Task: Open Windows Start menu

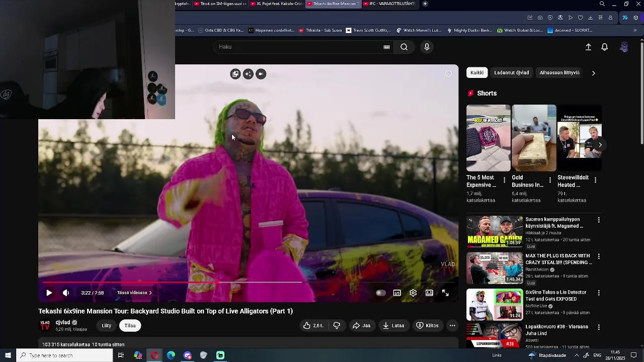Action: [x=8, y=355]
